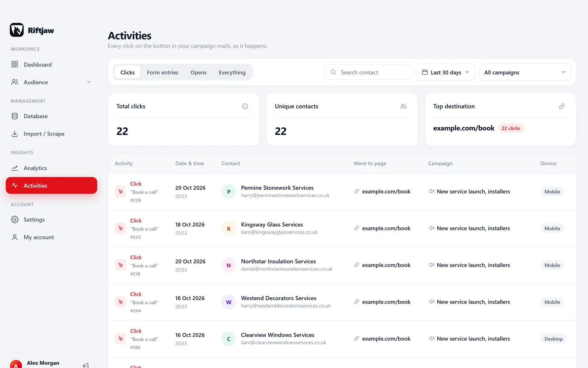Image resolution: width=588 pixels, height=368 pixels.
Task: Click Northstar Insulation Services contact name
Action: pyautogui.click(x=278, y=261)
